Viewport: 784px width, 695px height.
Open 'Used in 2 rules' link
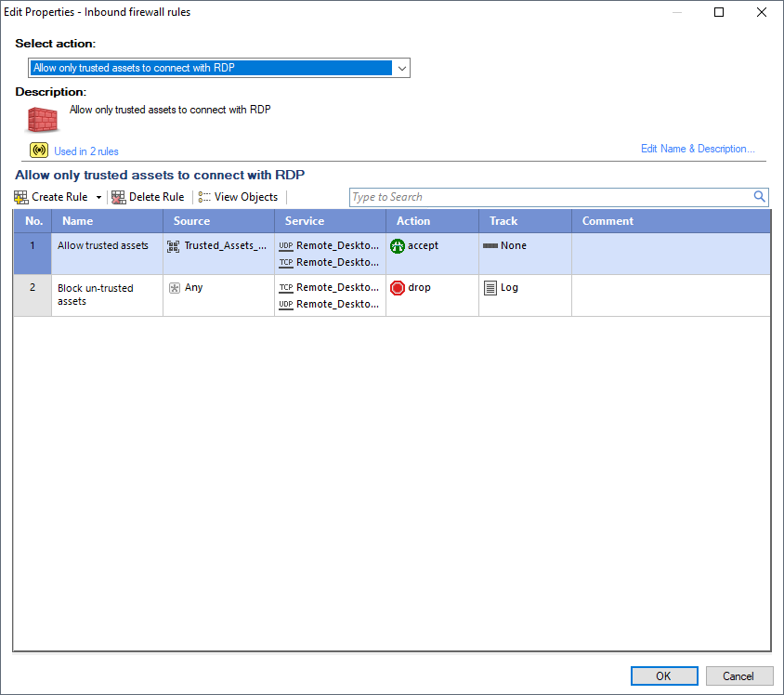(x=86, y=151)
